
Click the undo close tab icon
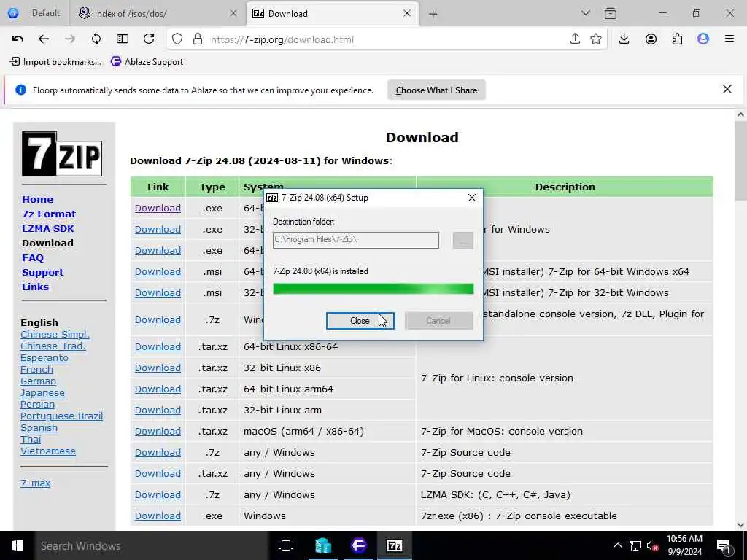18,39
